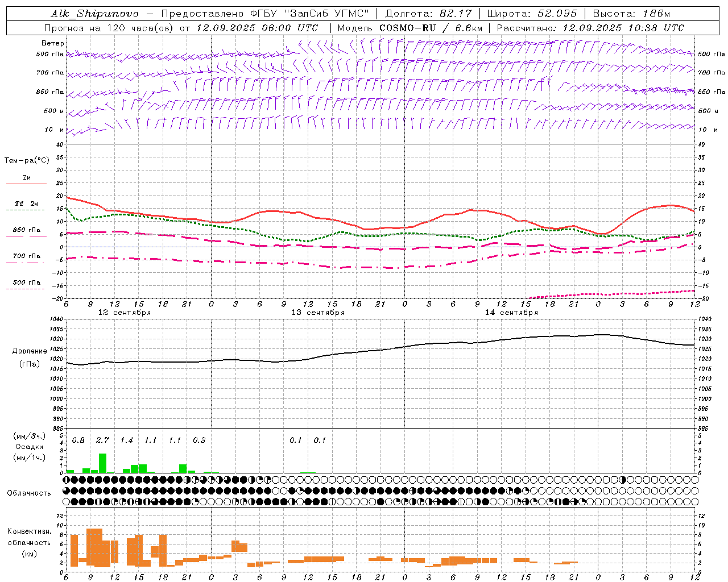
Task: Click the longitude value Долгота: 82.17
Action: click(429, 14)
